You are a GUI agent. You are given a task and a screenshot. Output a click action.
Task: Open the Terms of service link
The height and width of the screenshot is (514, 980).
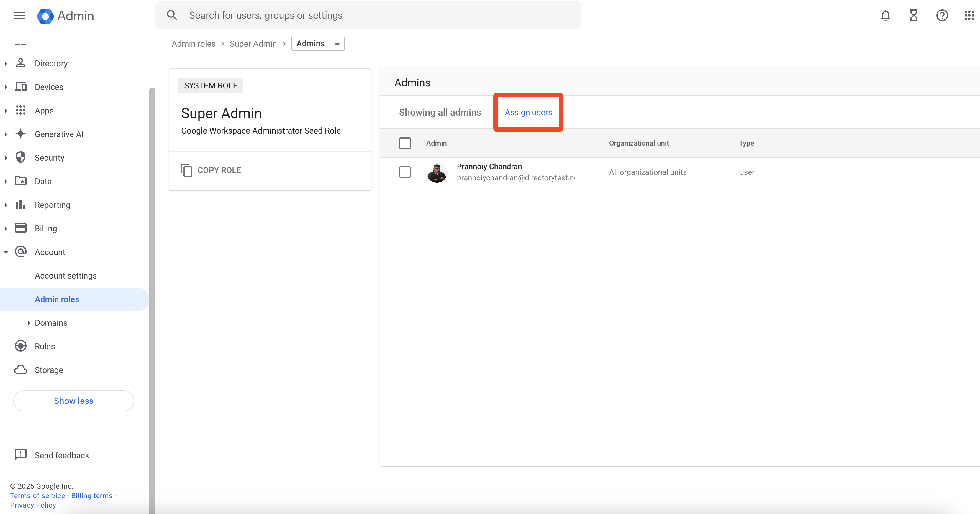[37, 495]
